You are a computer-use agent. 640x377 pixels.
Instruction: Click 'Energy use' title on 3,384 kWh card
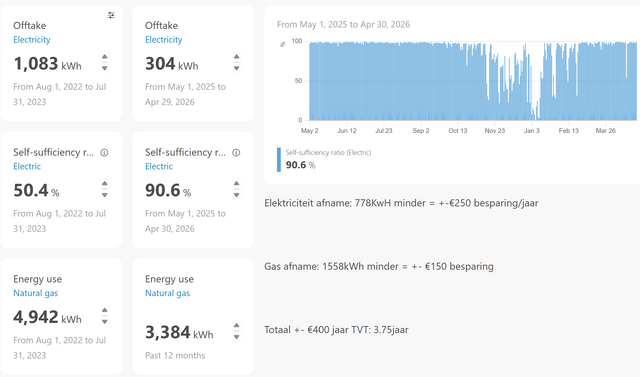(x=169, y=279)
